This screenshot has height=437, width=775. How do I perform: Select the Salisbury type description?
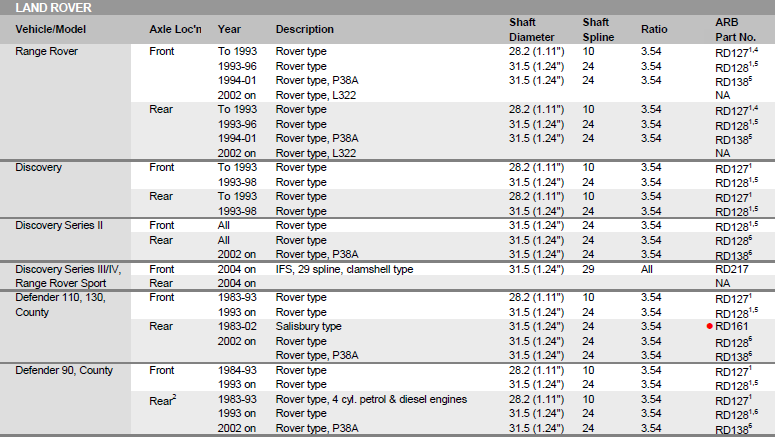308,326
